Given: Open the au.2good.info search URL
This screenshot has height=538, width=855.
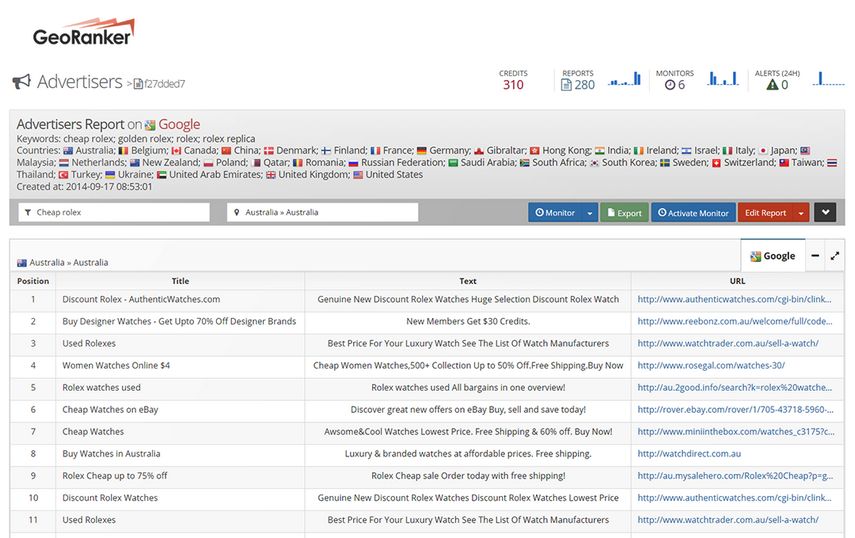Looking at the screenshot, I should pos(734,388).
